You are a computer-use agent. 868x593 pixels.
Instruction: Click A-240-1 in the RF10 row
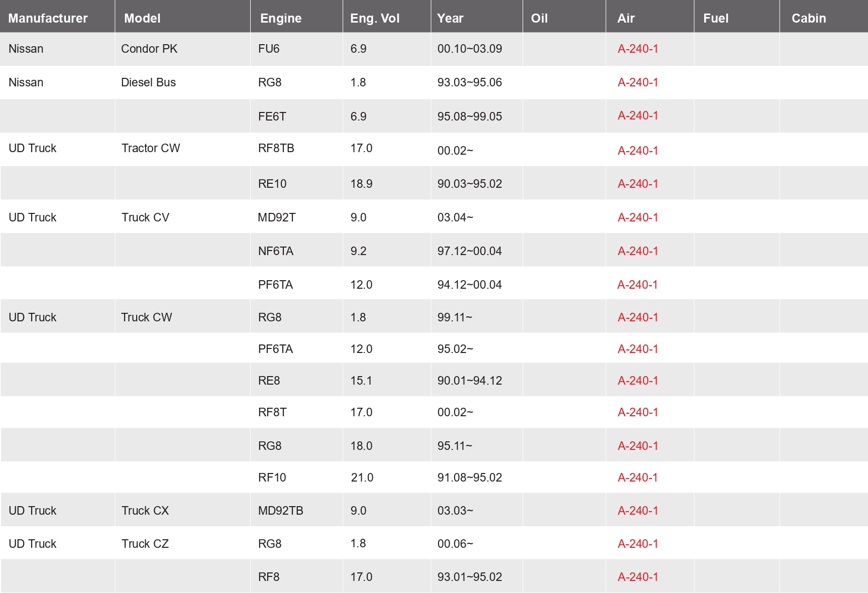(x=638, y=478)
